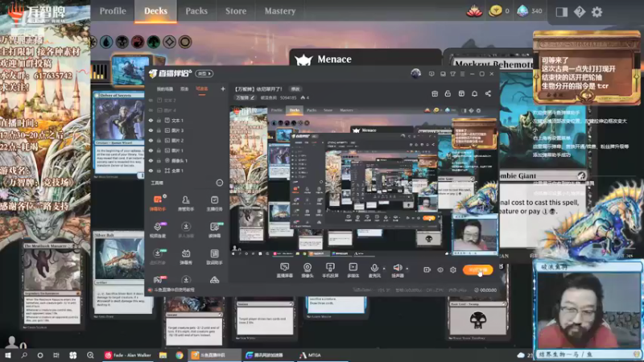Image resolution: width=644 pixels, height=362 pixels.
Task: Filter decks by green mana symbol
Action: [x=154, y=42]
